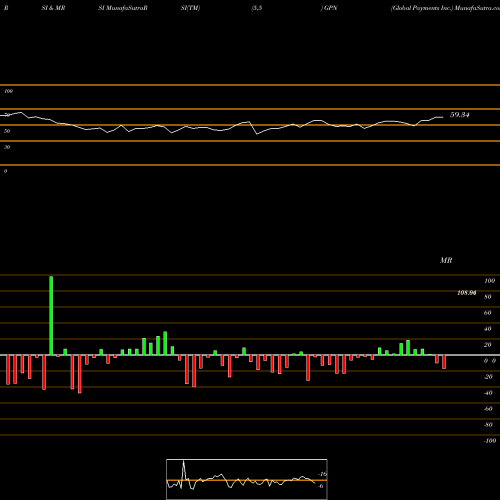Click the 80 axis label in MR panel
The height and width of the screenshot is (500, 500).
click(488, 297)
